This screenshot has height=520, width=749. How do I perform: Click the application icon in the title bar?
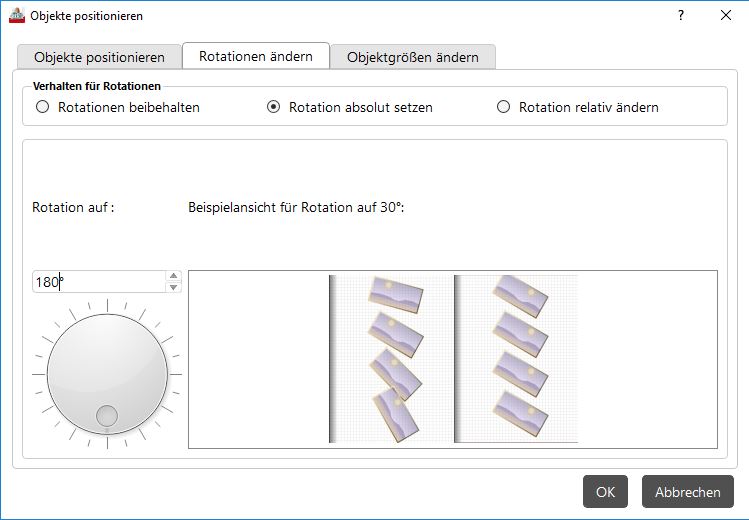pos(16,16)
